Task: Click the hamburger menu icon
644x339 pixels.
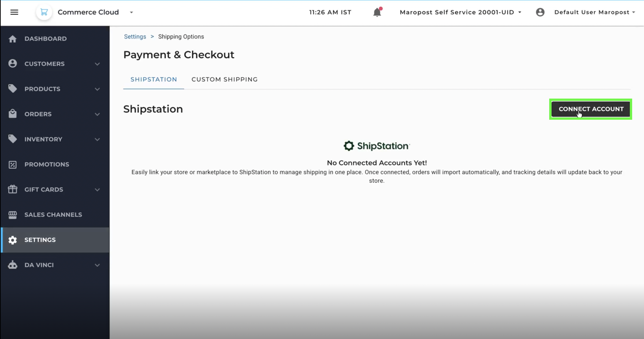Action: click(14, 12)
